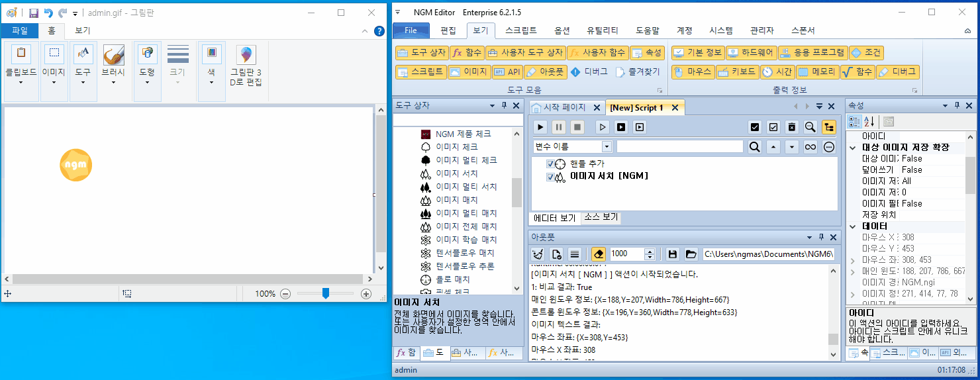Viewport: 980px width, 380px height.
Task: Click the broom clear-output icon
Action: coord(538,254)
